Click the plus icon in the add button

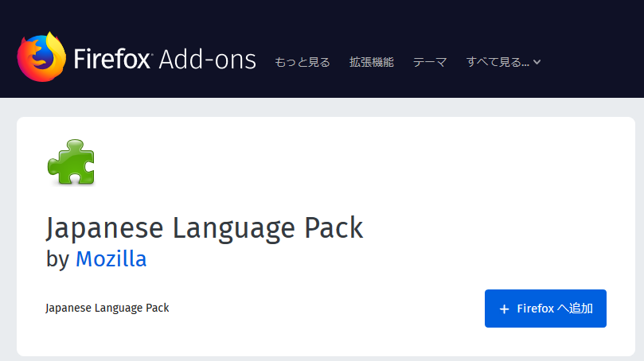coord(505,309)
